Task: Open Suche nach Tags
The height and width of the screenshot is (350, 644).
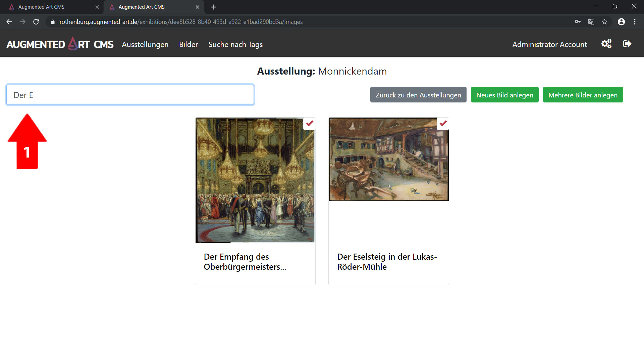Action: click(x=235, y=44)
